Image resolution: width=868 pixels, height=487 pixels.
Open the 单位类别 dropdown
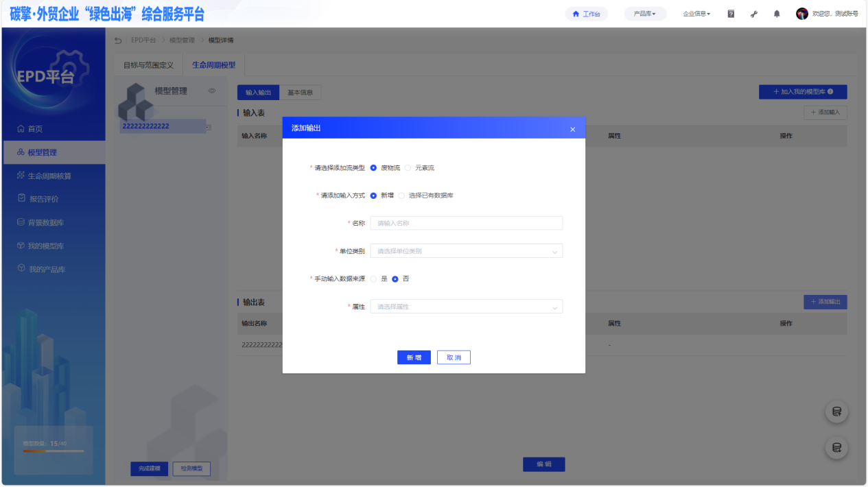(466, 251)
